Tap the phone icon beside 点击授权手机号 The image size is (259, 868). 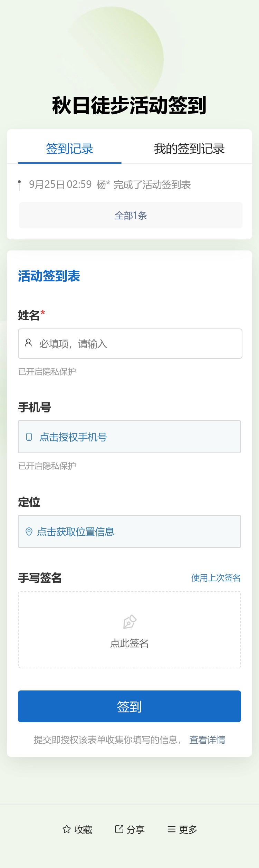(29, 437)
